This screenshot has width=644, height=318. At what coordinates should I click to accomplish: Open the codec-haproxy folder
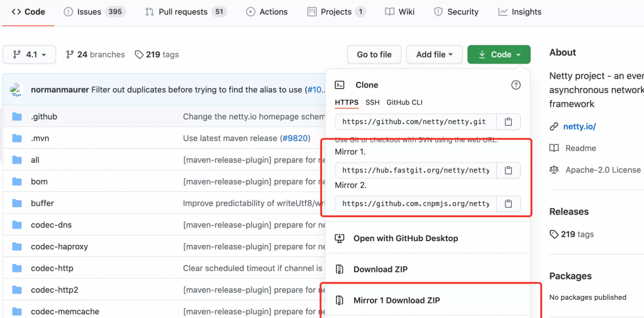[x=60, y=247]
